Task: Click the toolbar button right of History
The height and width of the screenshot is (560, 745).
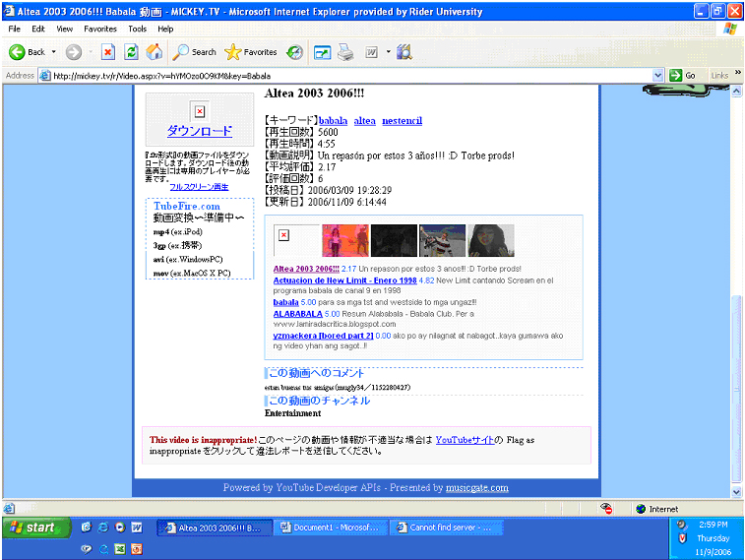Action: (x=323, y=52)
